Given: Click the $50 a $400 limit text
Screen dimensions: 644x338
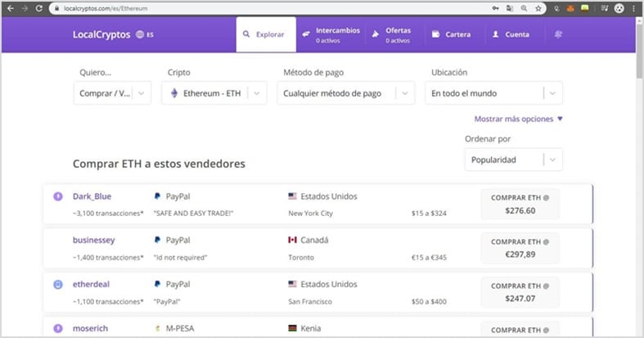Looking at the screenshot, I should 429,301.
